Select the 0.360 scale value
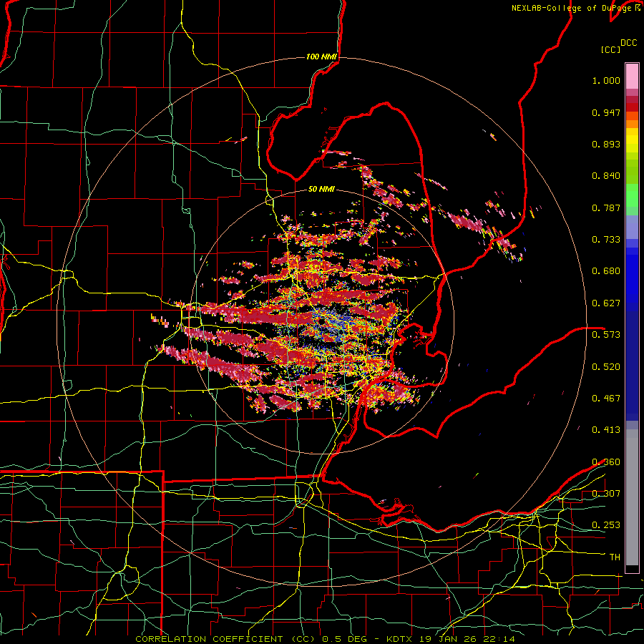The image size is (644, 644). click(606, 462)
